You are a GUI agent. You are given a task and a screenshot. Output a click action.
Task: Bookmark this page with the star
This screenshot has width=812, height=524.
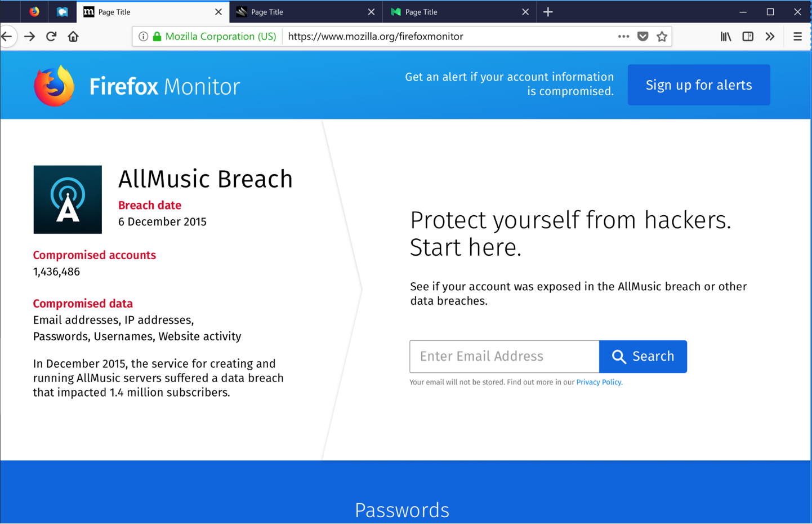point(662,37)
